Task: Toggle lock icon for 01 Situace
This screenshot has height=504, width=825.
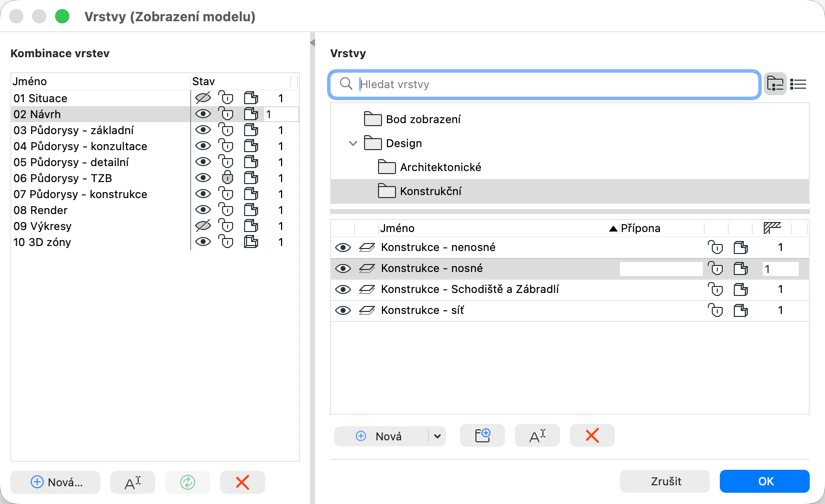Action: tap(226, 98)
